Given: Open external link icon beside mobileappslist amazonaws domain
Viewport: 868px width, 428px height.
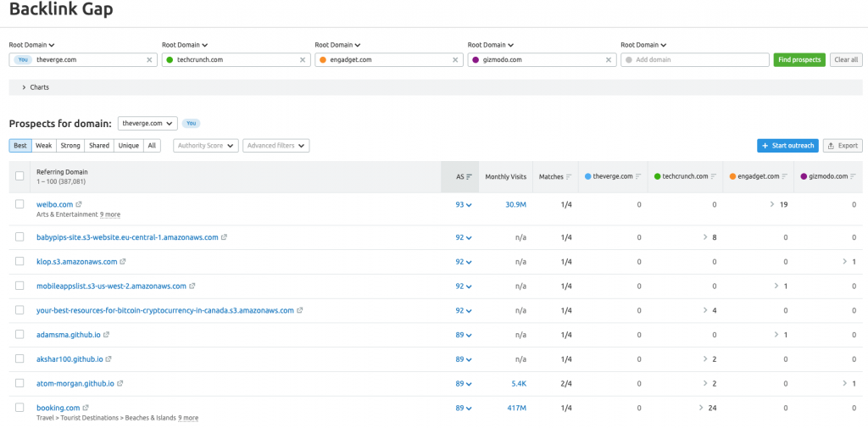Looking at the screenshot, I should [x=192, y=286].
